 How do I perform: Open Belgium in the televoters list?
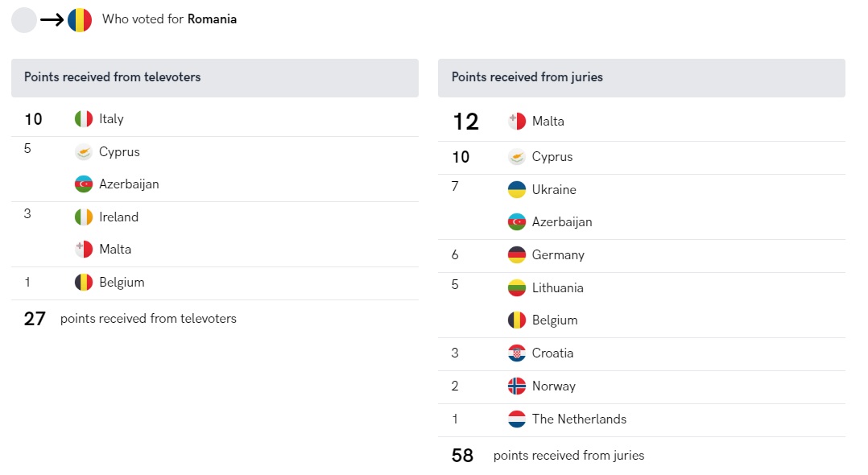click(122, 283)
